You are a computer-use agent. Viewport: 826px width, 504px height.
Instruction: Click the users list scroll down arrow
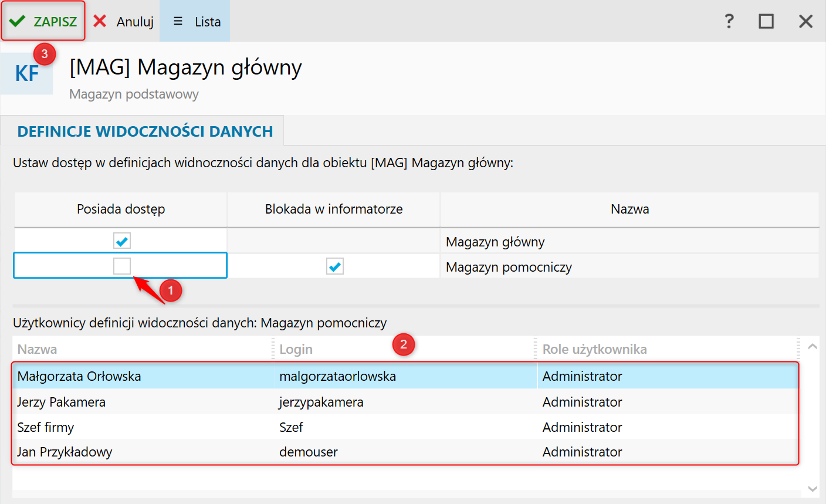click(813, 488)
